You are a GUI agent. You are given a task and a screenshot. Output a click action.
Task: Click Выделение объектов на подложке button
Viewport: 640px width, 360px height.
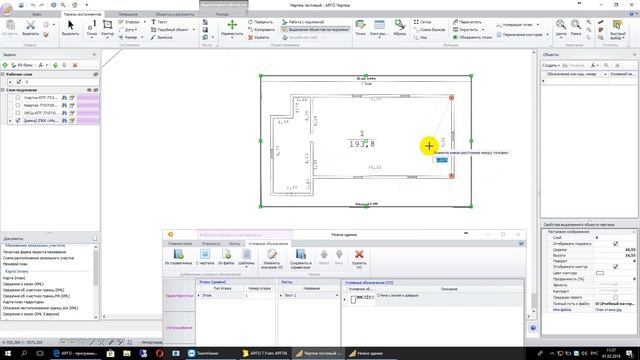[x=315, y=29]
